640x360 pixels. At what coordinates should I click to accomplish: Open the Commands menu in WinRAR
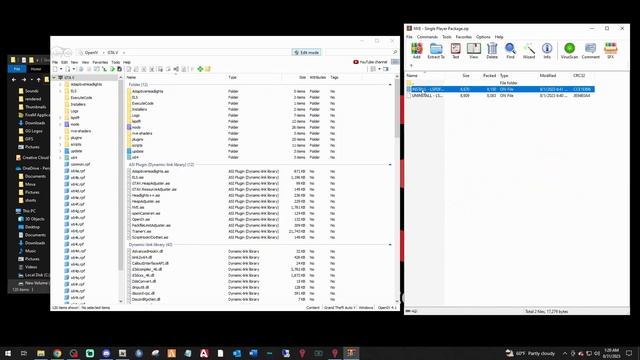pyautogui.click(x=427, y=37)
